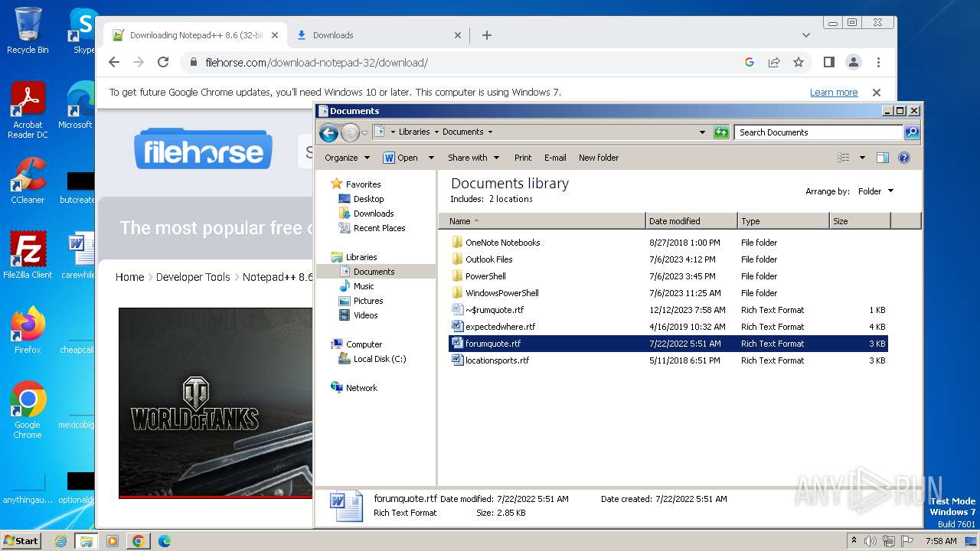
Task: Sort by the Type column header
Action: coord(783,221)
